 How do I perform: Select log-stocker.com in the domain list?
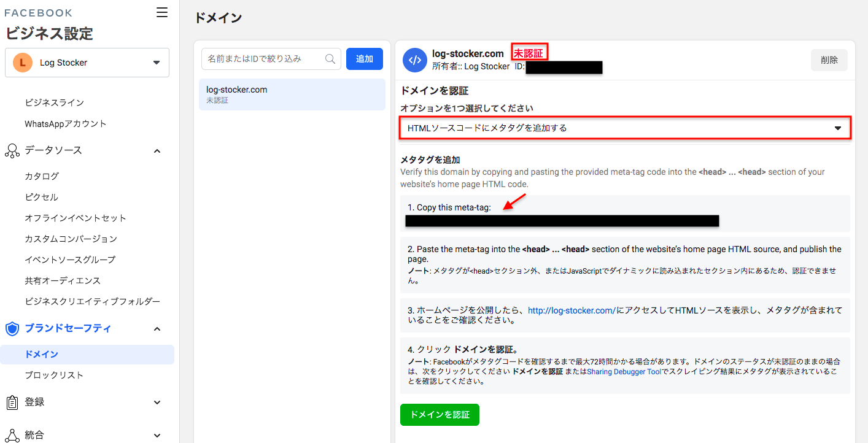click(292, 94)
